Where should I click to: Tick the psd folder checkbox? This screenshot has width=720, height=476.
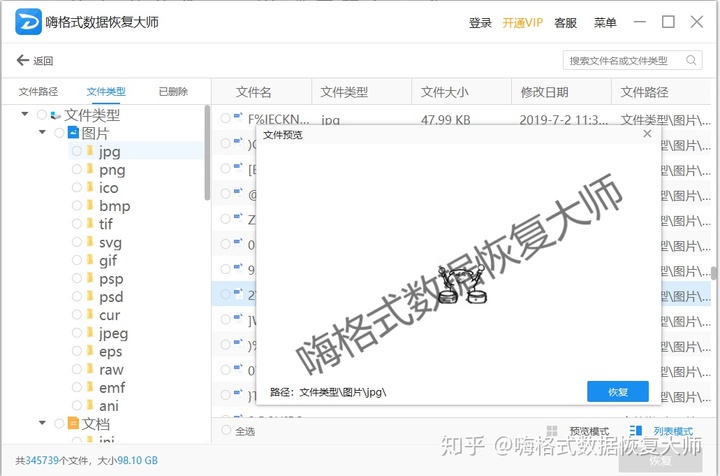coord(77,297)
